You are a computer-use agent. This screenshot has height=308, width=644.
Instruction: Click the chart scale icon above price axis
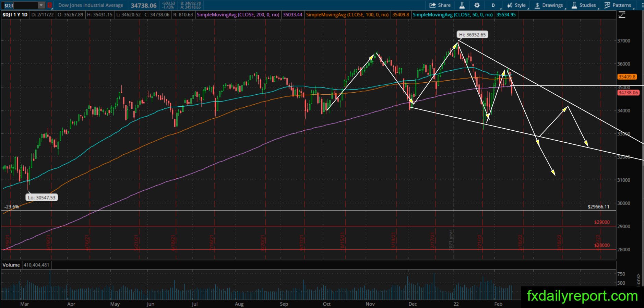pos(621,15)
